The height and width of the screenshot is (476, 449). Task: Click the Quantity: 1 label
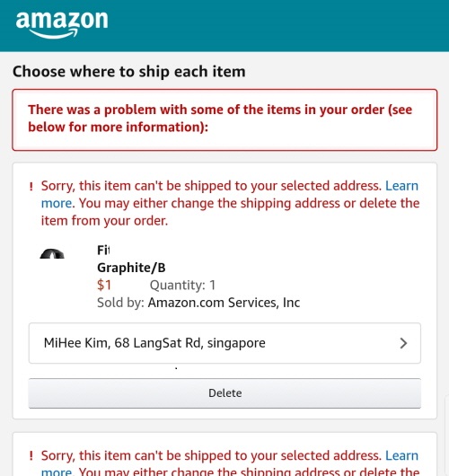pyautogui.click(x=182, y=285)
